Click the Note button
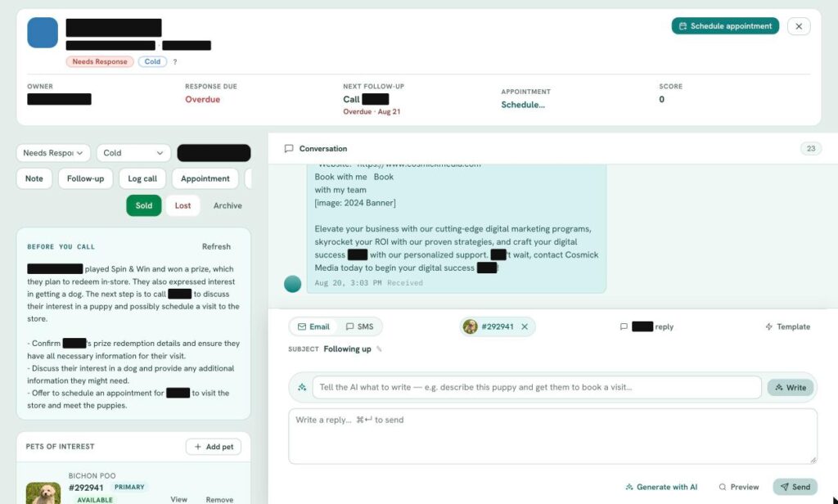Screen dimensions: 838x504 [x=34, y=178]
